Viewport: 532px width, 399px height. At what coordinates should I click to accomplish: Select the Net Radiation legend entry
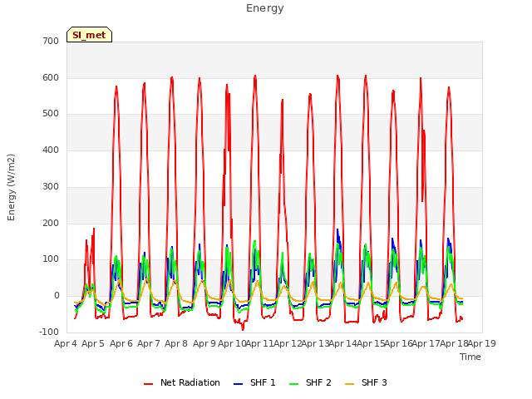[182, 382]
